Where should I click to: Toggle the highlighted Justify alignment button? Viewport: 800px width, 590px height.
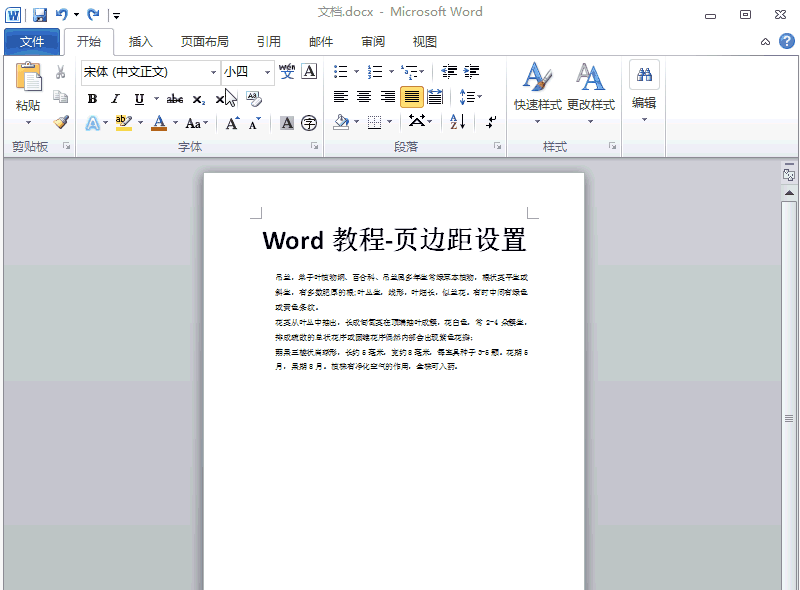click(x=411, y=97)
